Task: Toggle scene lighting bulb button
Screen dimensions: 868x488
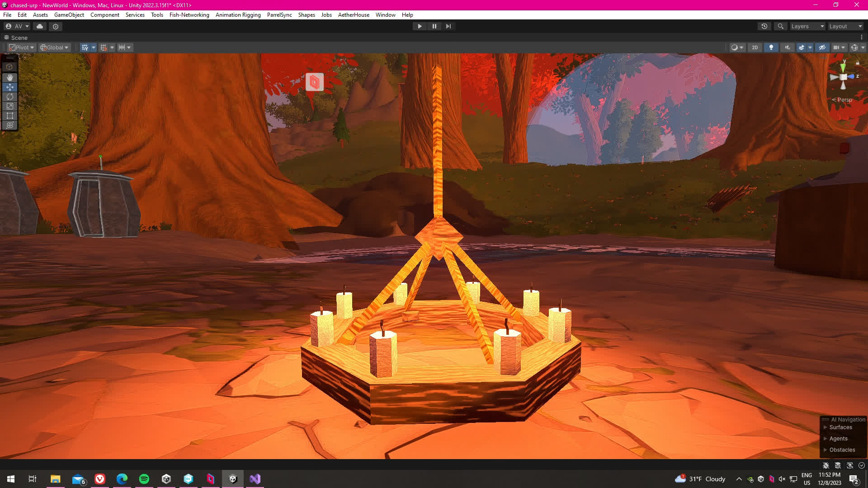Action: tap(771, 47)
